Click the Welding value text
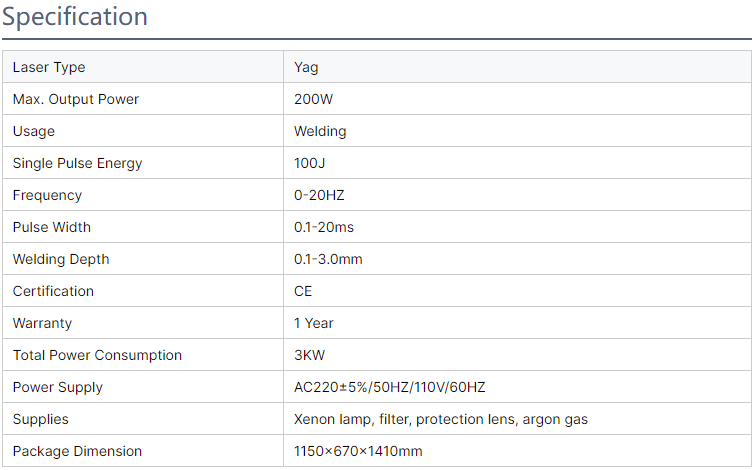This screenshot has width=756, height=470. [320, 132]
